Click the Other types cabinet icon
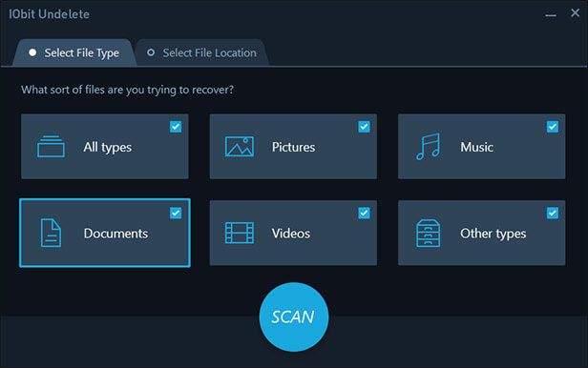Screen dimensions: 588x368 pos(428,233)
